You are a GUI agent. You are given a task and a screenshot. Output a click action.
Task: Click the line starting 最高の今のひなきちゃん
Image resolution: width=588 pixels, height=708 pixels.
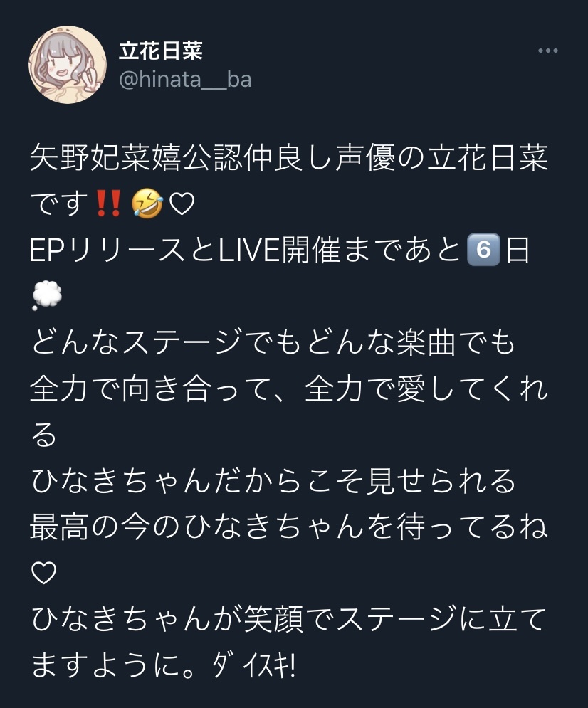[x=289, y=527]
